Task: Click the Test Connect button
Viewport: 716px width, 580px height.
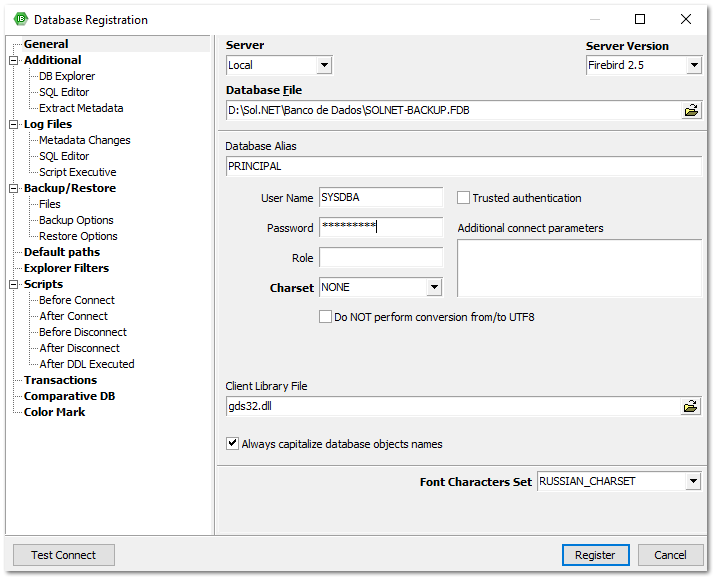Action: click(x=64, y=555)
